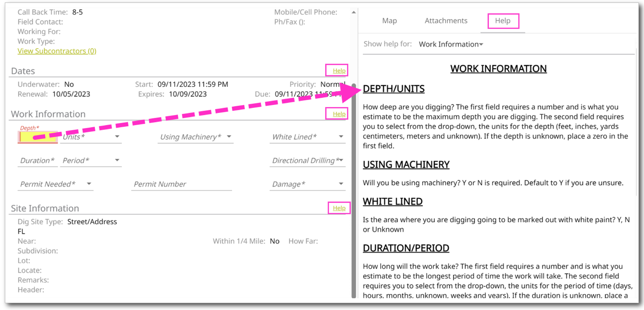This screenshot has height=310, width=644.
Task: Open the White Lined dropdown
Action: click(x=341, y=136)
